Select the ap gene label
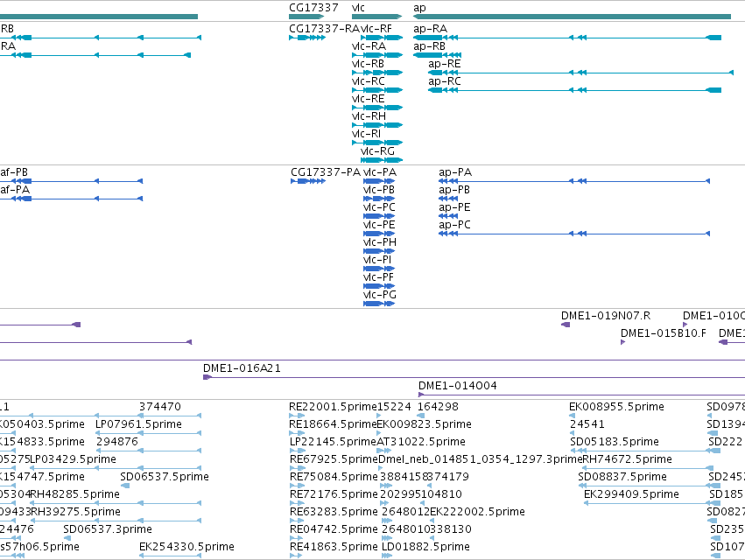This screenshot has height=560, width=745. click(x=419, y=8)
